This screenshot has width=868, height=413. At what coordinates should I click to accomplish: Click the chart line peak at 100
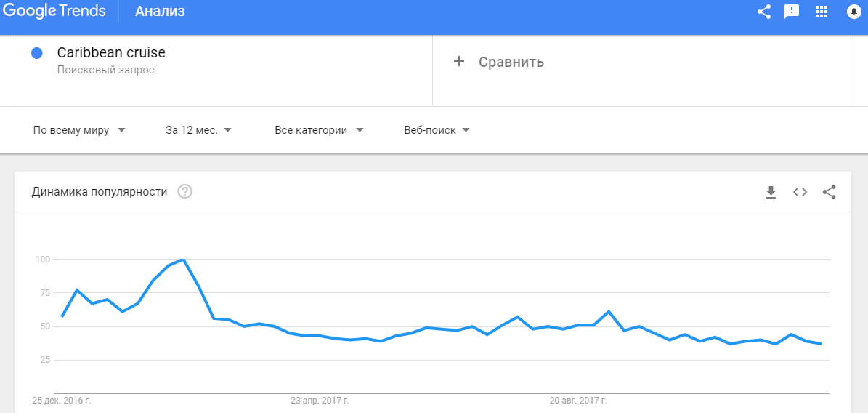[x=182, y=260]
